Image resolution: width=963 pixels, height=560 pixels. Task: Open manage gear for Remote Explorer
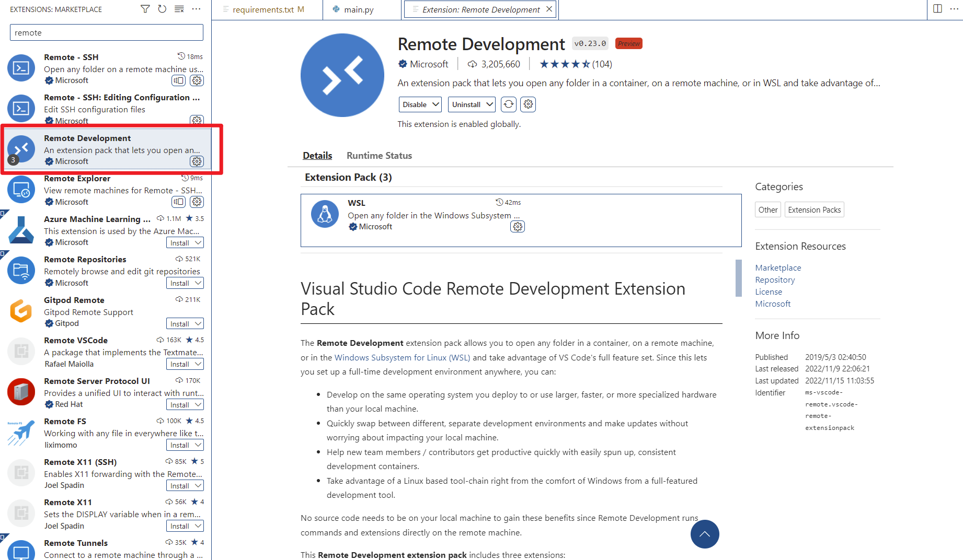(197, 202)
